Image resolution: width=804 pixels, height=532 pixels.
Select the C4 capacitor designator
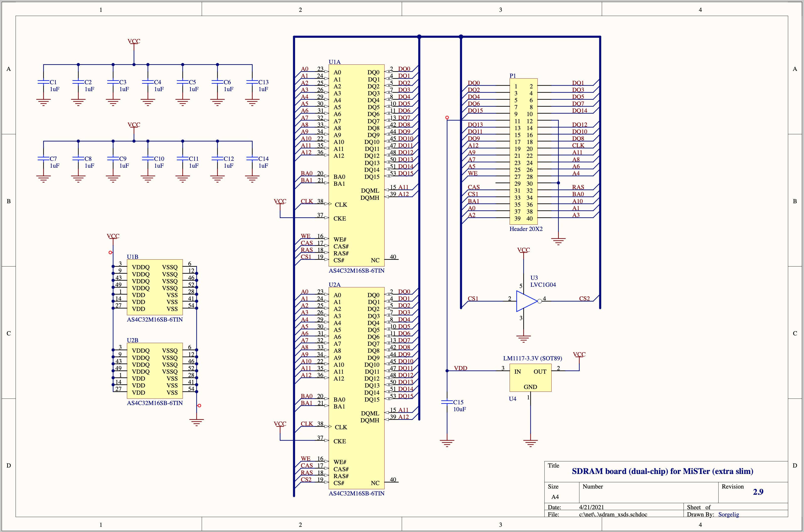coord(157,82)
